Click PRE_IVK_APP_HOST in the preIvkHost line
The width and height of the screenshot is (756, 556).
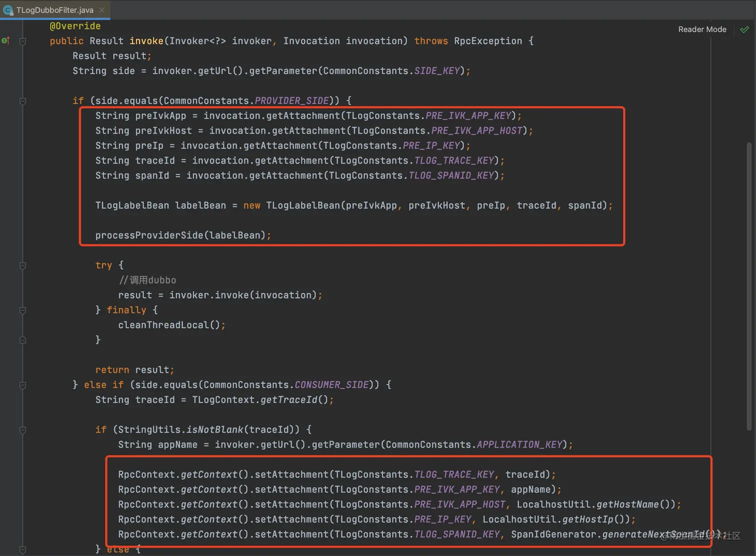pyautogui.click(x=477, y=130)
